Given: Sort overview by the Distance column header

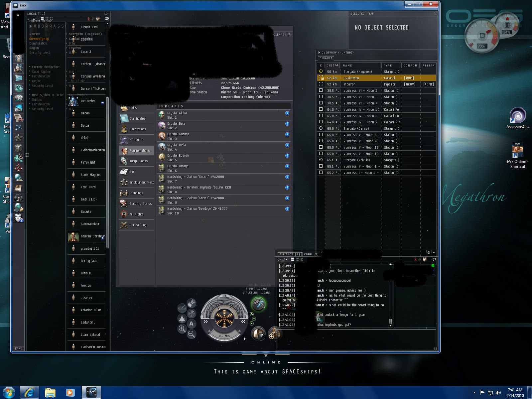Looking at the screenshot, I should pyautogui.click(x=332, y=66).
